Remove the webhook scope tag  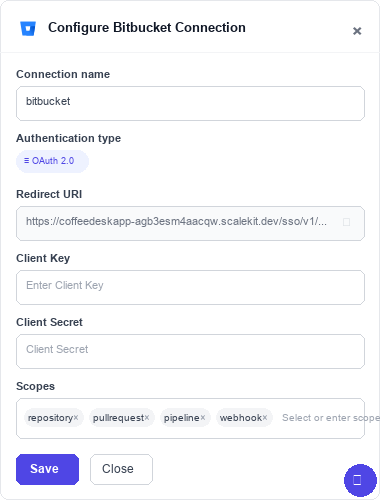(265, 418)
